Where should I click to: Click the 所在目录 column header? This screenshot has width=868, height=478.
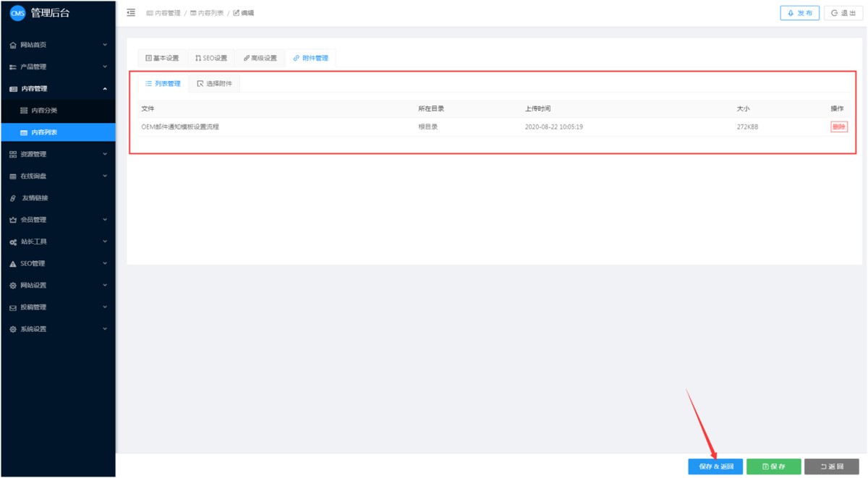coord(431,108)
